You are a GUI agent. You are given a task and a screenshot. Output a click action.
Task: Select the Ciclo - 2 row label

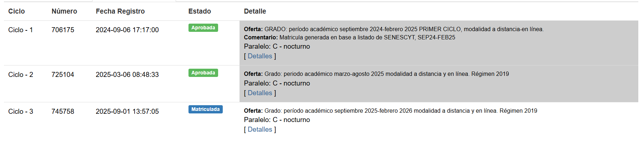coord(21,75)
